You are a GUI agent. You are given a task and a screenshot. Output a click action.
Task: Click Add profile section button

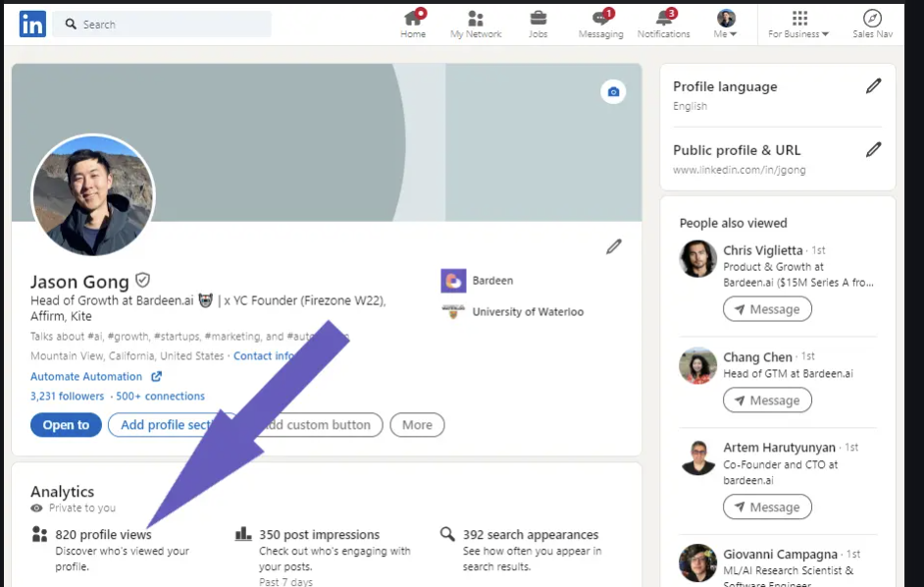[172, 425]
